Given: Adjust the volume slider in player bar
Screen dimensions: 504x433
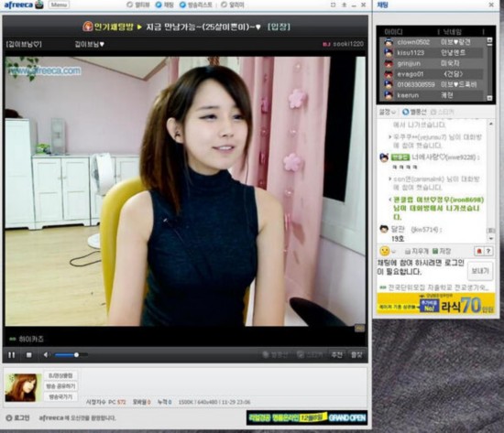Looking at the screenshot, I should point(71,355).
